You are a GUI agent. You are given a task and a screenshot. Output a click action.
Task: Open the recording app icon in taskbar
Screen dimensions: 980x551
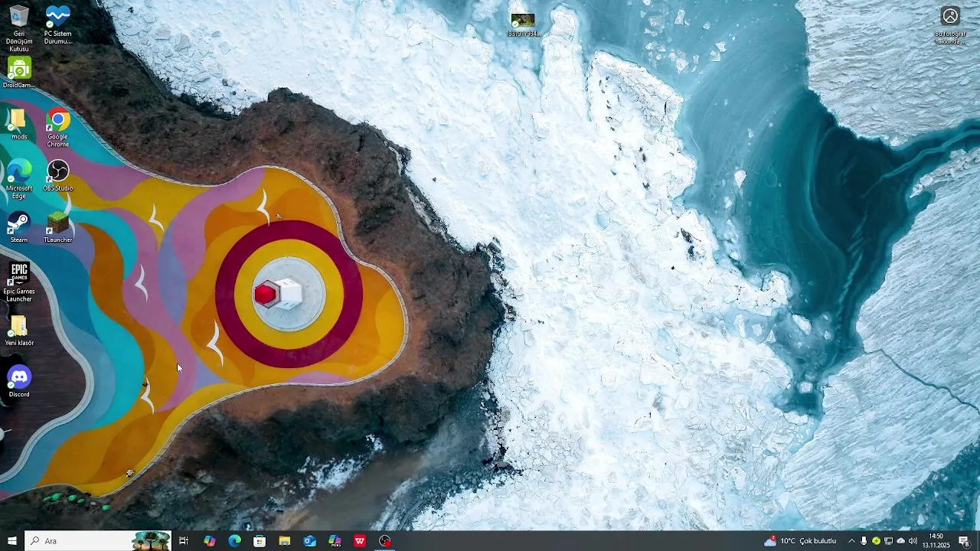click(385, 541)
